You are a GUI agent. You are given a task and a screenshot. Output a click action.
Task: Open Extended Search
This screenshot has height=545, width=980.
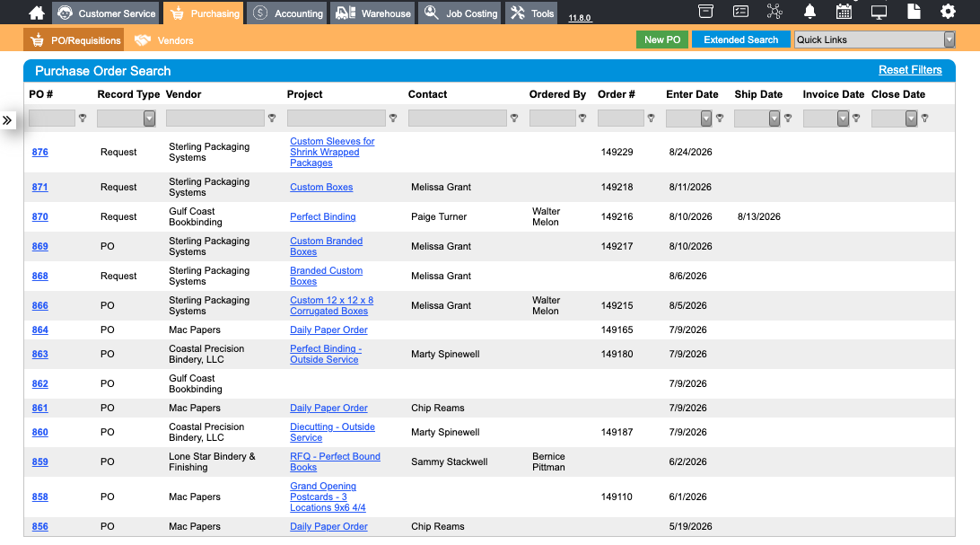(x=740, y=40)
